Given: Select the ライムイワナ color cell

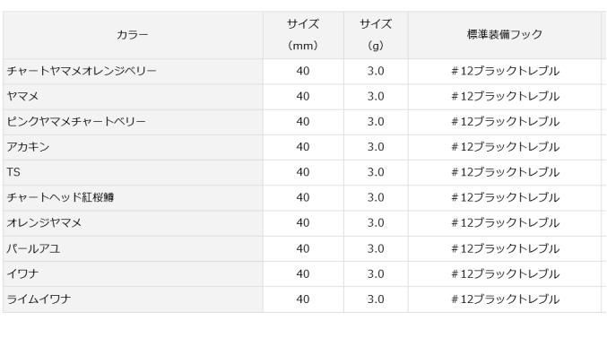Looking at the screenshot, I should (x=39, y=299).
